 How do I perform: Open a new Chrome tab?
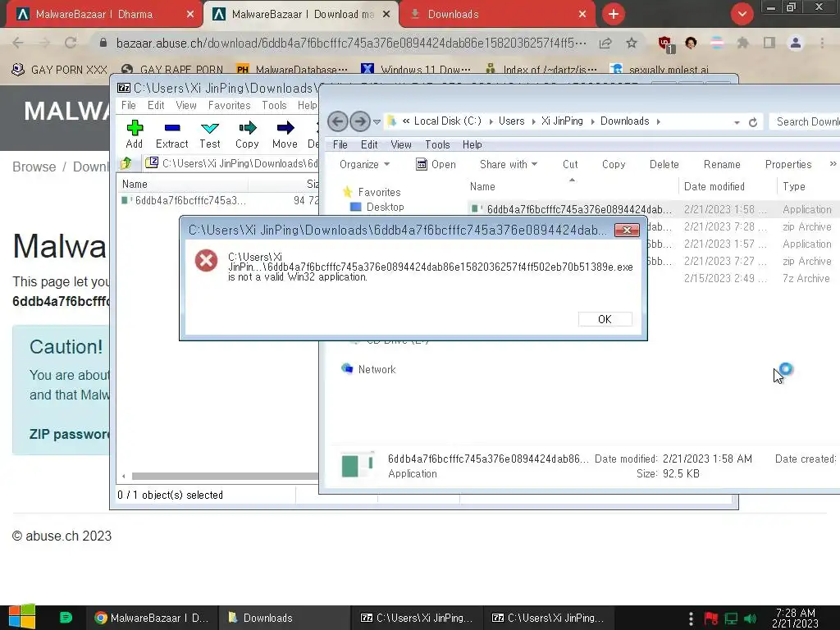click(614, 14)
